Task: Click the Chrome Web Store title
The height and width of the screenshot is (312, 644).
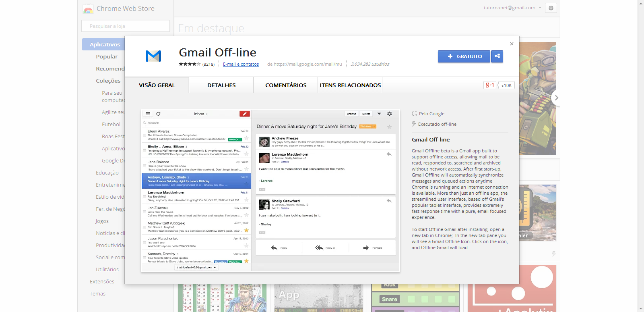Action: coord(126,8)
